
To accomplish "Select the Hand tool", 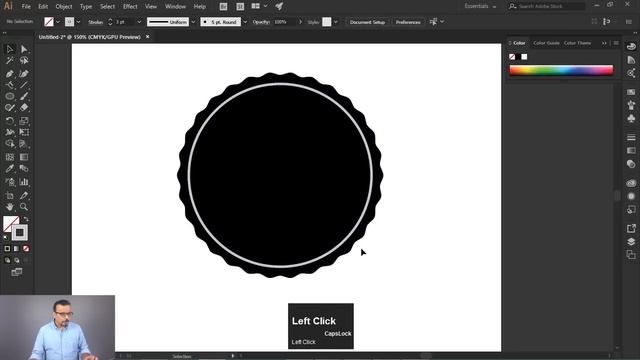I will [10, 207].
